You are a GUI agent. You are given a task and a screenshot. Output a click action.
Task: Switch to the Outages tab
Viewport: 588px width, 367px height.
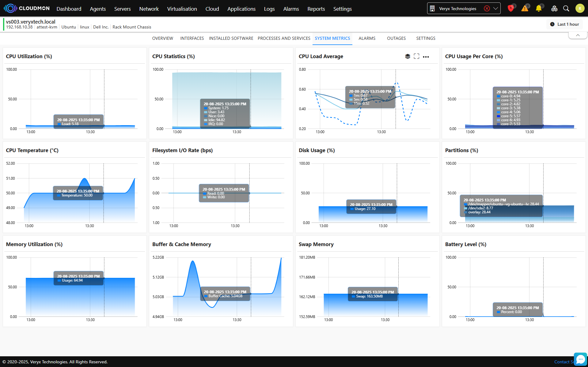[x=396, y=38]
